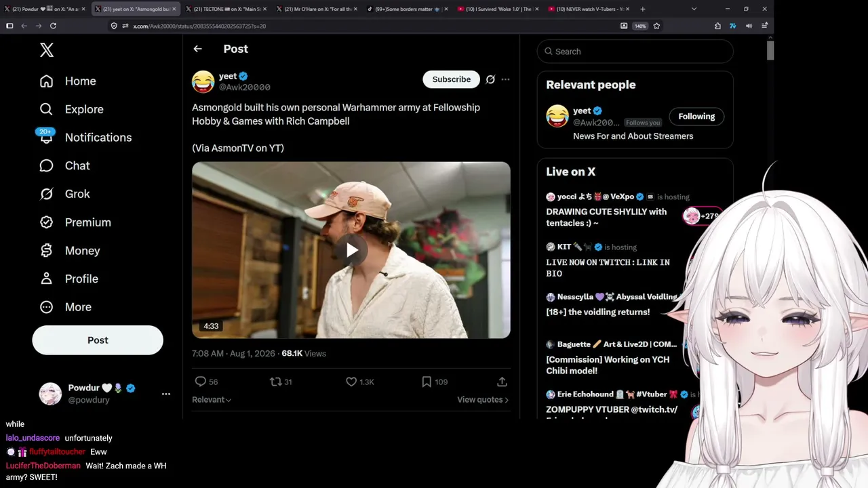Click the browser address bar URL
The image size is (868, 488).
coord(199,26)
